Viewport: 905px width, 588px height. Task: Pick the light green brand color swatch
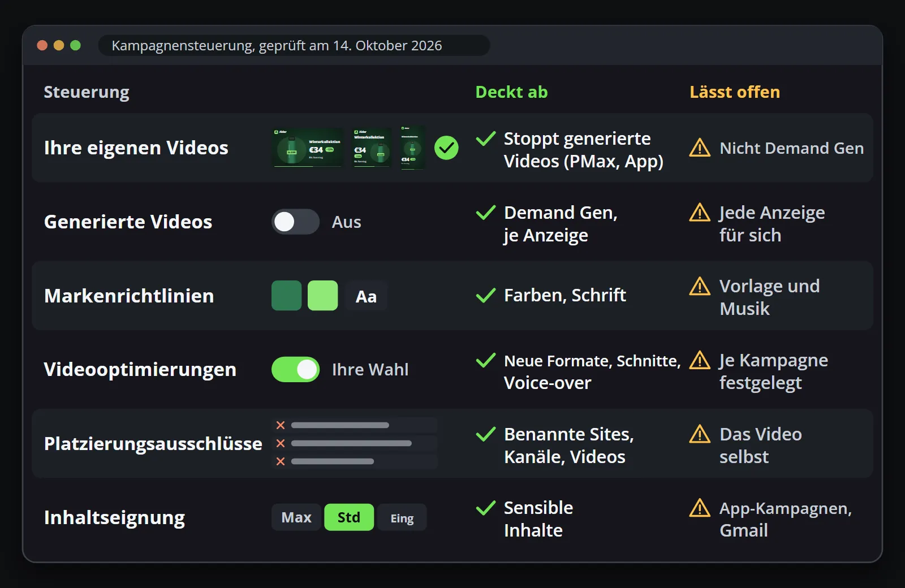pyautogui.click(x=323, y=296)
